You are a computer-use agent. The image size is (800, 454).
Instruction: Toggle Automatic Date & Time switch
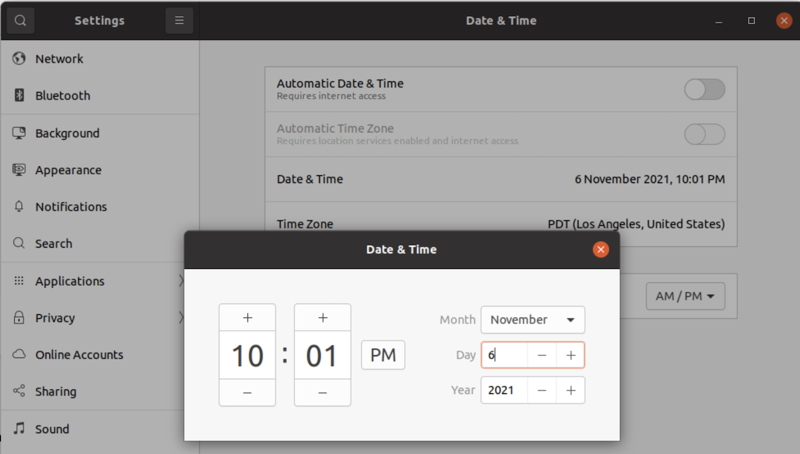click(x=704, y=90)
